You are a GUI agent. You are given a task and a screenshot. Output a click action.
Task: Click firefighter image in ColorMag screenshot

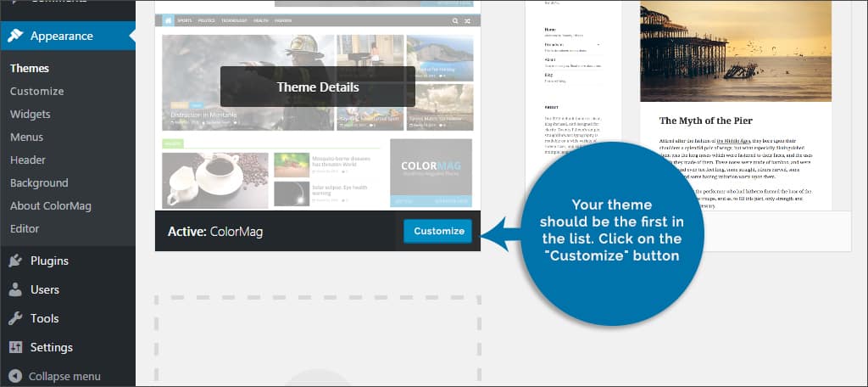click(248, 82)
